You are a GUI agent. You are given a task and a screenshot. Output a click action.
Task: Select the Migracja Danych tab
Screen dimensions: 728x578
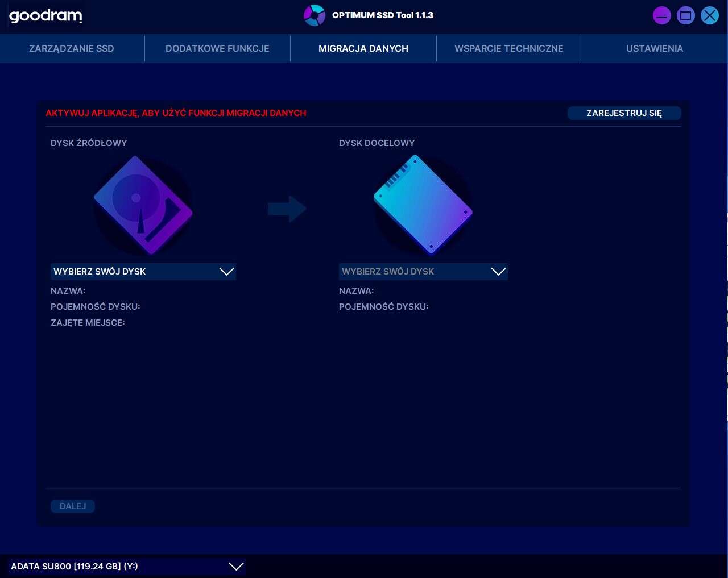[363, 48]
